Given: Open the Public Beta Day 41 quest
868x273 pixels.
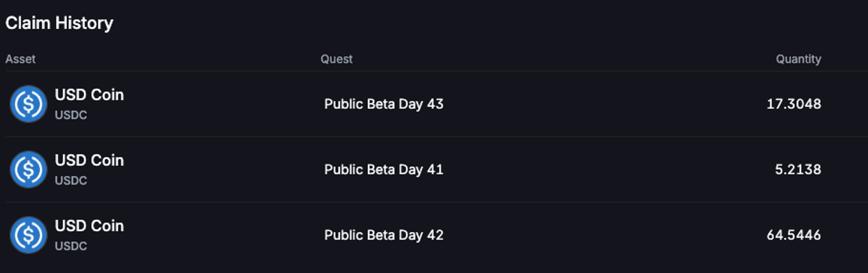Looking at the screenshot, I should click(x=384, y=170).
